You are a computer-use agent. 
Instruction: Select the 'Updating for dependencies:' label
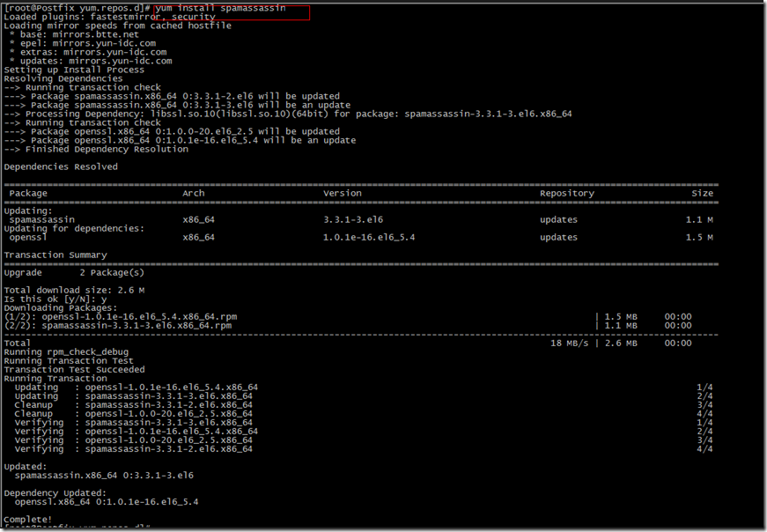74,228
